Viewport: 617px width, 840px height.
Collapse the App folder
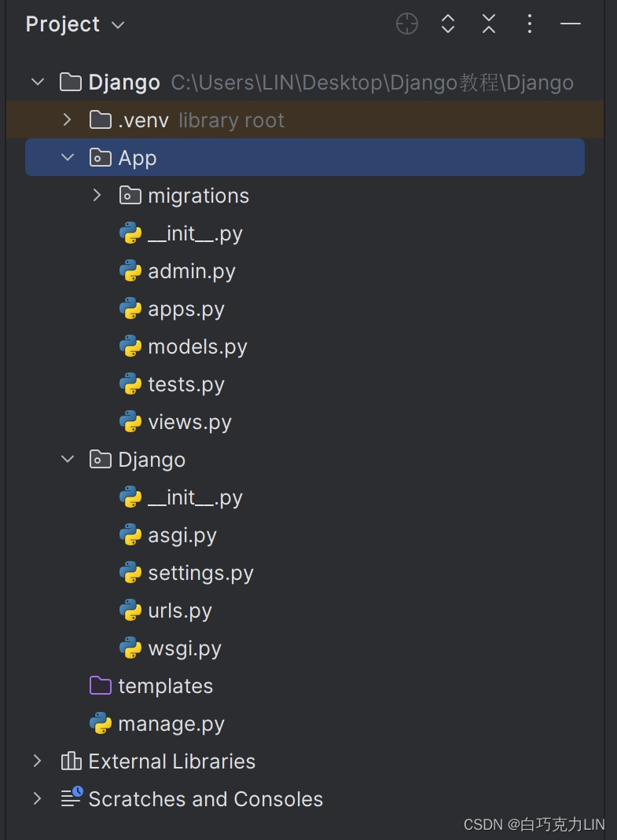pos(68,157)
